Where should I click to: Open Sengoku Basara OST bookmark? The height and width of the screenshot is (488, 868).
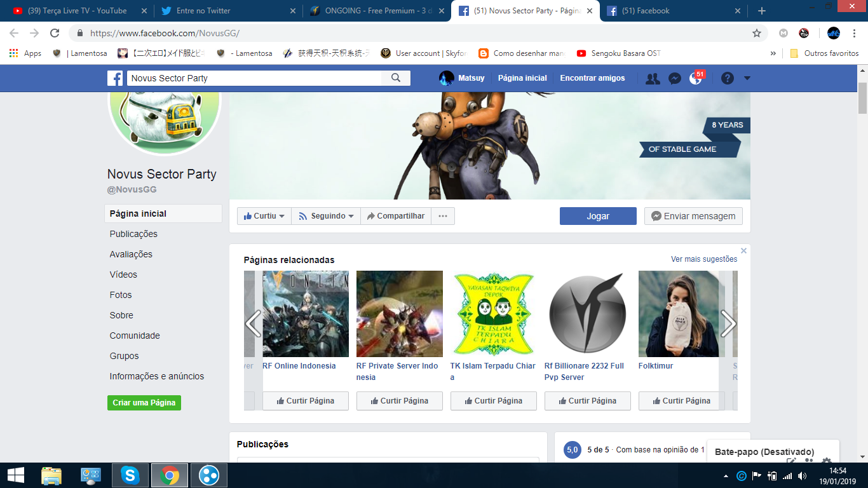coord(619,53)
